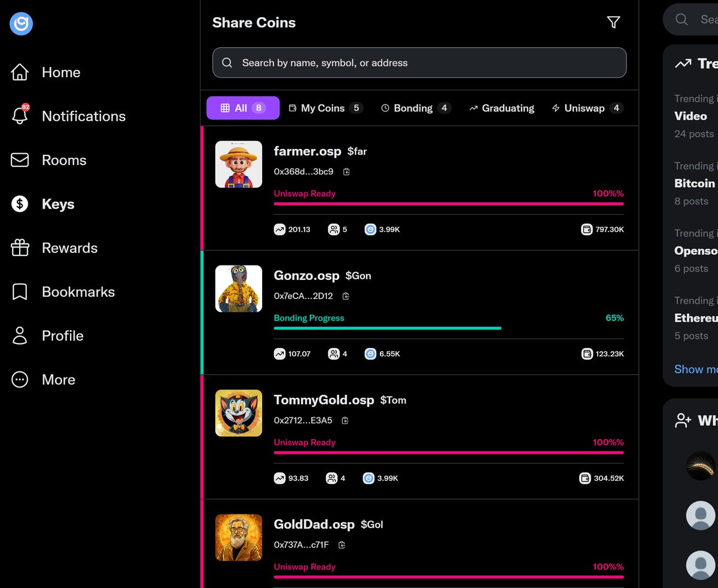Go to Profile in the sidebar

pos(47,336)
